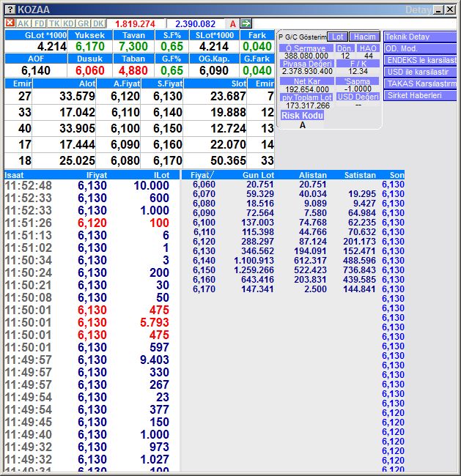
Task: Click lot value 9.403 in trades
Action: pos(155,360)
